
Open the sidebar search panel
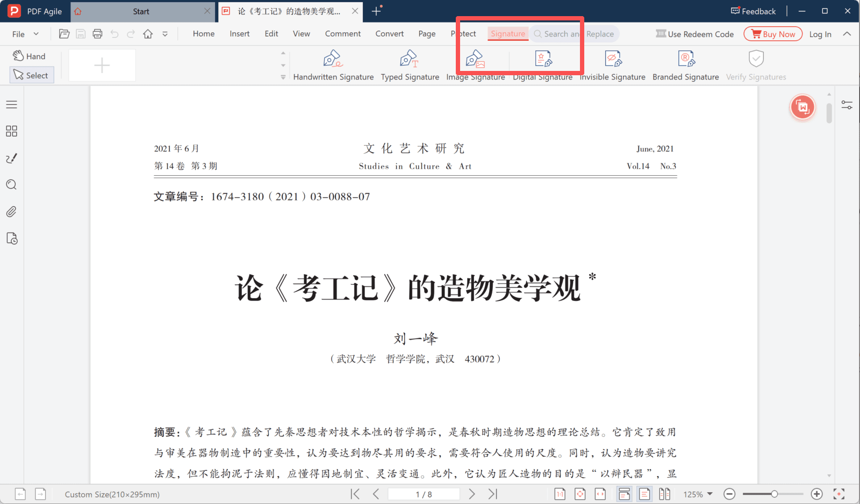[11, 185]
